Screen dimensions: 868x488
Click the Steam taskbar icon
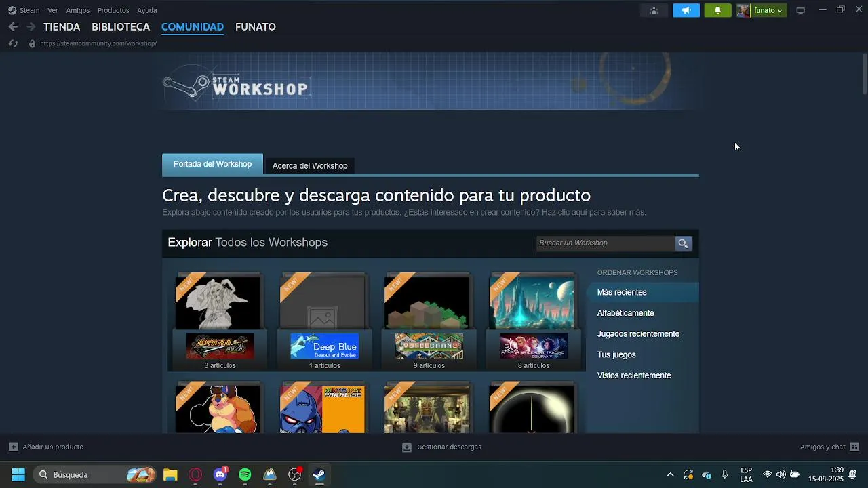click(x=319, y=474)
